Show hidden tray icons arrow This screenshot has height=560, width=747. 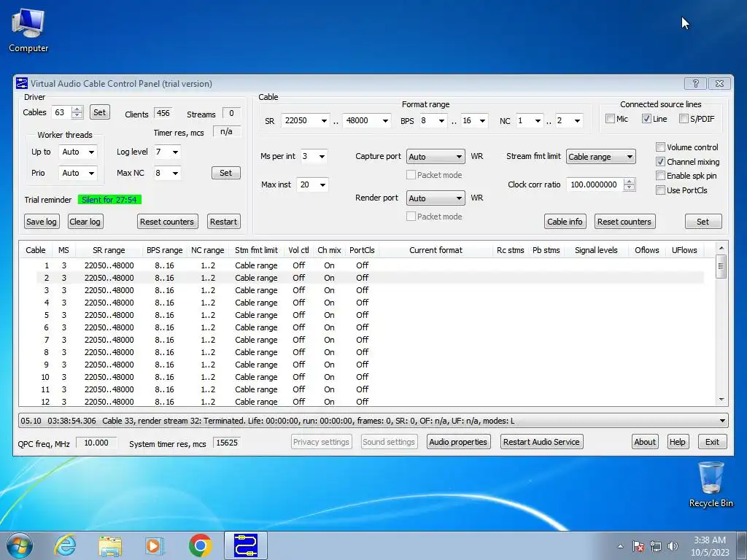(620, 546)
